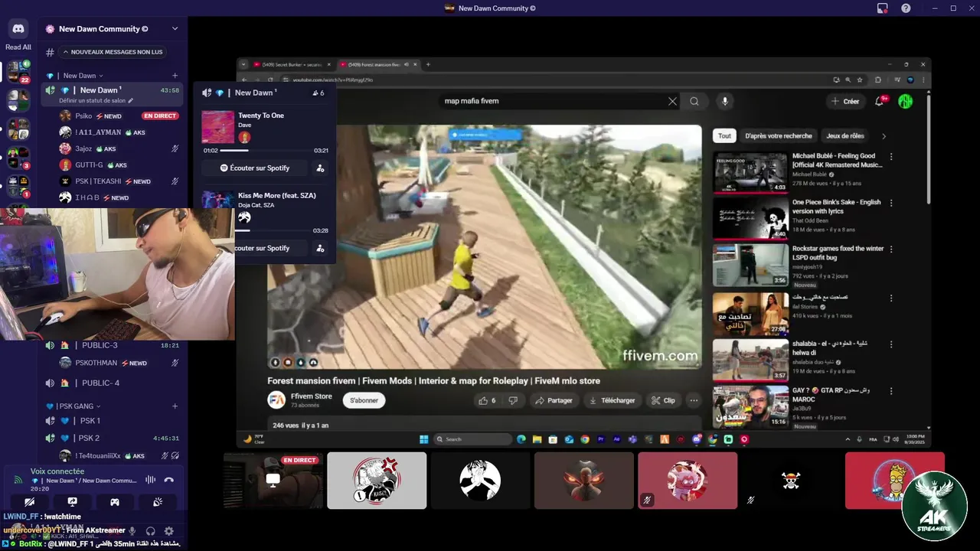Invite a friend to listen to Kiss Me More
The width and height of the screenshot is (980, 551).
pos(320,248)
